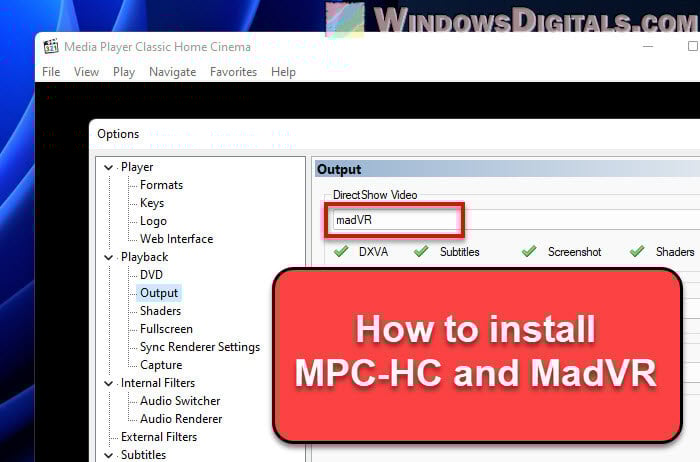The width and height of the screenshot is (700, 462).
Task: Select Logo in the options tree
Action: 153,221
